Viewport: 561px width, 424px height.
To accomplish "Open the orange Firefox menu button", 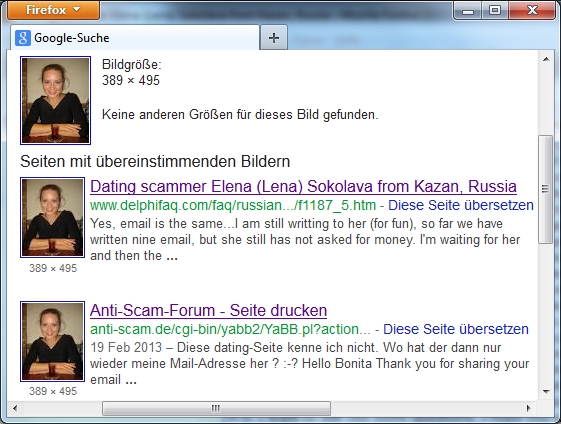I will tap(53, 10).
